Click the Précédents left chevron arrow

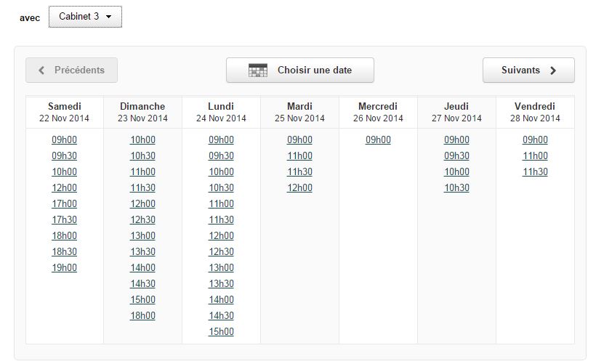pos(41,70)
